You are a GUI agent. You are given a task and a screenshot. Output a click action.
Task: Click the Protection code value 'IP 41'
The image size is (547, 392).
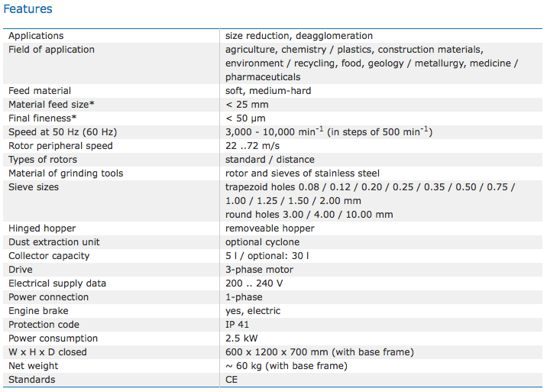(238, 325)
